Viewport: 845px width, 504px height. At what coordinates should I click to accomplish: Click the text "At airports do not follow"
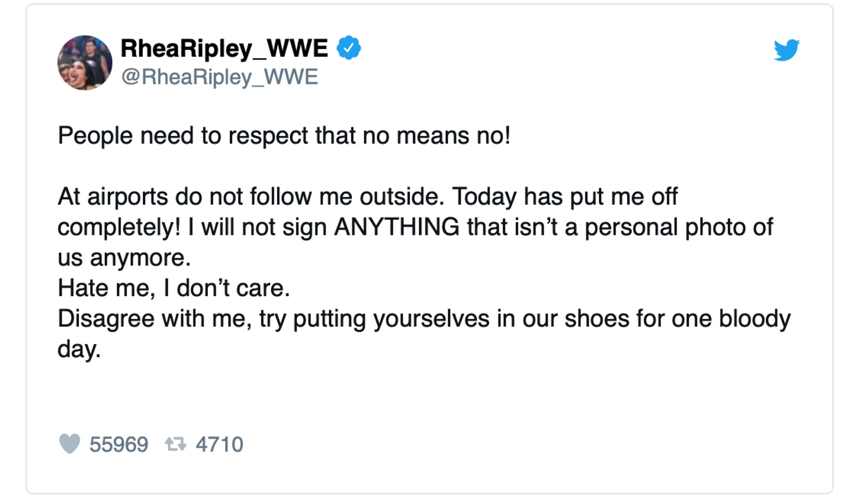click(185, 197)
